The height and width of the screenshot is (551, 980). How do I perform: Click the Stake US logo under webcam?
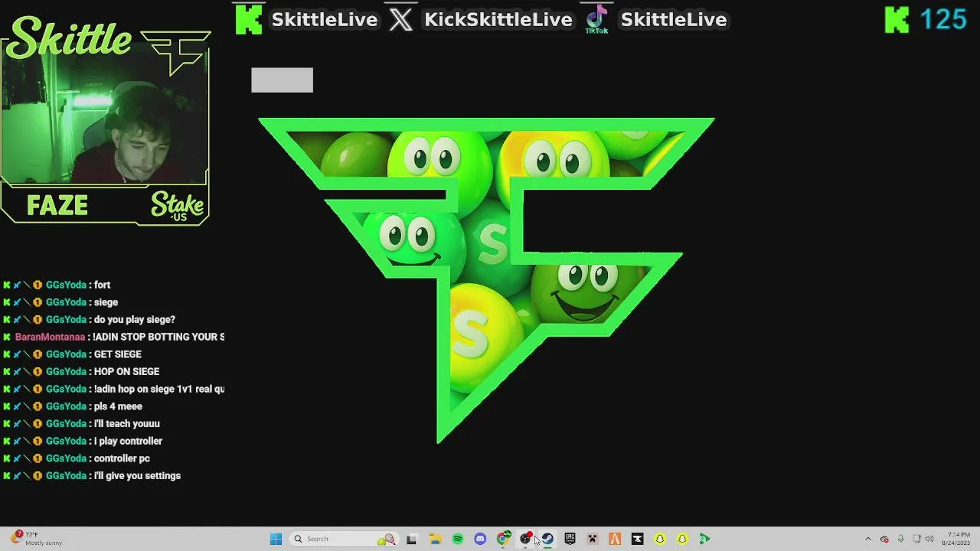click(178, 207)
